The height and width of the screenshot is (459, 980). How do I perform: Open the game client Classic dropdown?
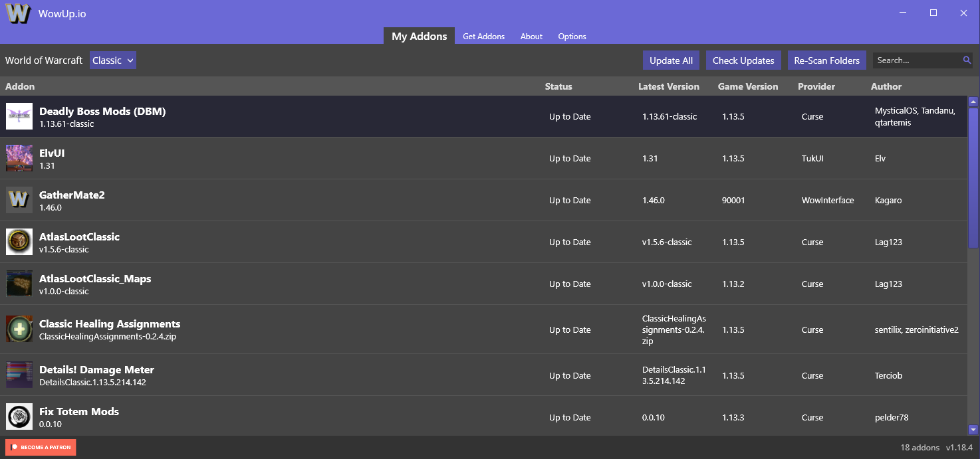pos(113,60)
